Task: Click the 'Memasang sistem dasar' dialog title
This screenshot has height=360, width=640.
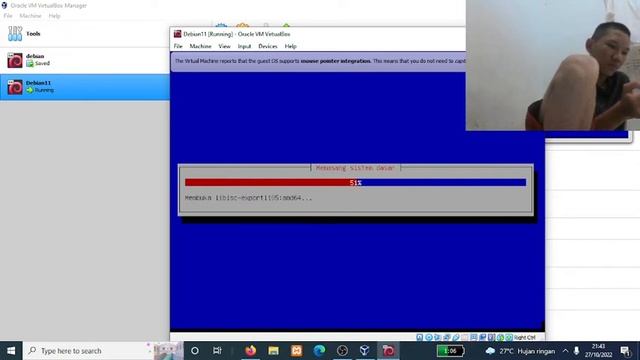Action: (355, 168)
